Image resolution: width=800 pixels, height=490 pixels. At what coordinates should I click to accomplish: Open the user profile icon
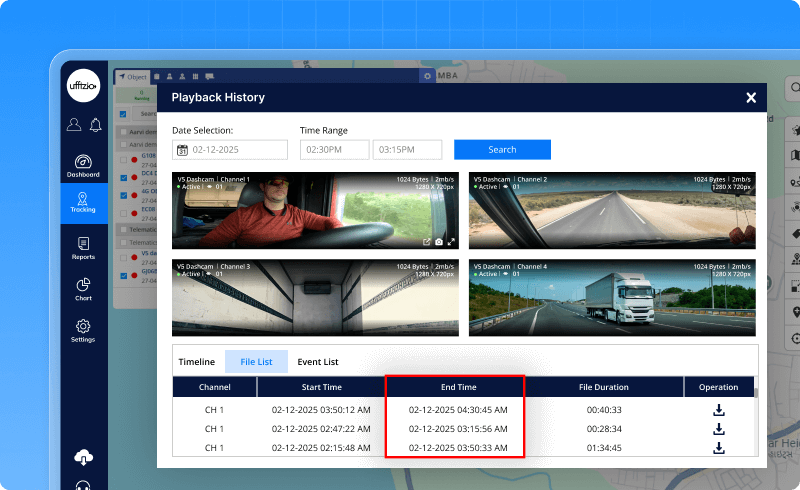pos(73,125)
